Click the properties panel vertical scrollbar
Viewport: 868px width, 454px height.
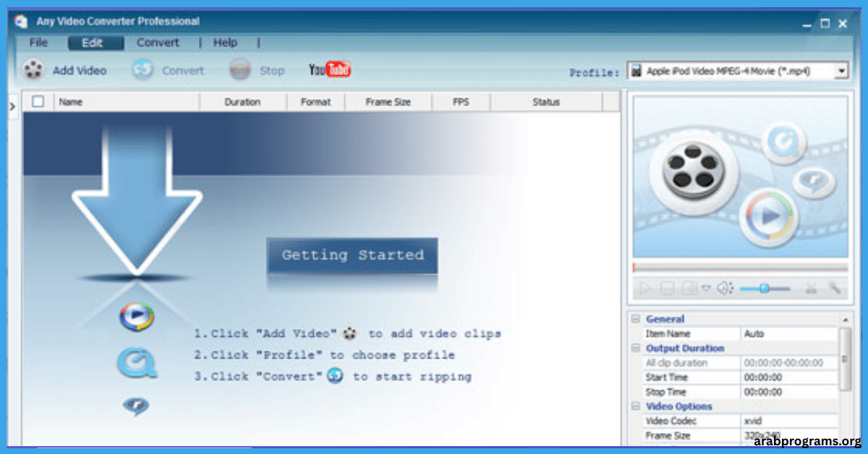[844, 359]
